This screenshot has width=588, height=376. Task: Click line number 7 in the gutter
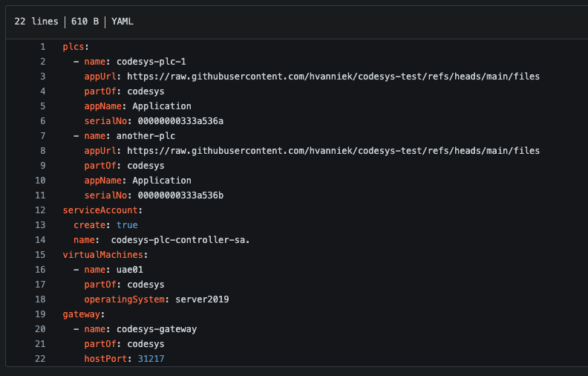coord(43,136)
